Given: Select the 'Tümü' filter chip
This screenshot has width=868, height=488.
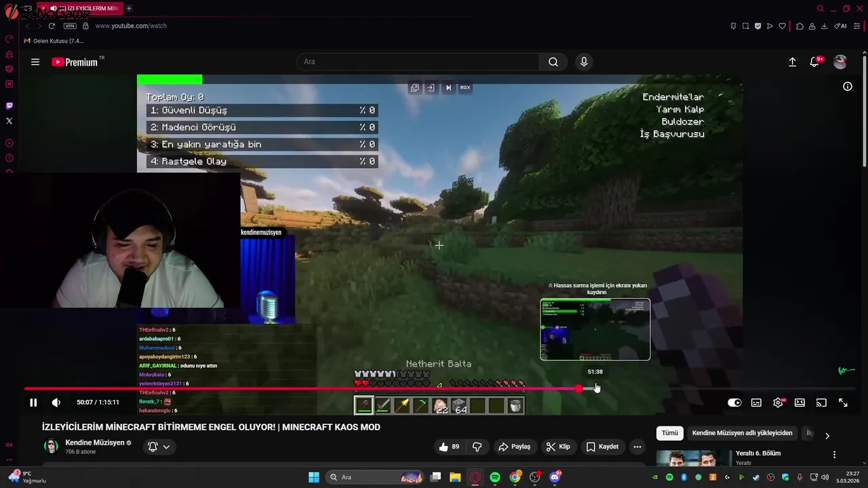Looking at the screenshot, I should tap(670, 433).
